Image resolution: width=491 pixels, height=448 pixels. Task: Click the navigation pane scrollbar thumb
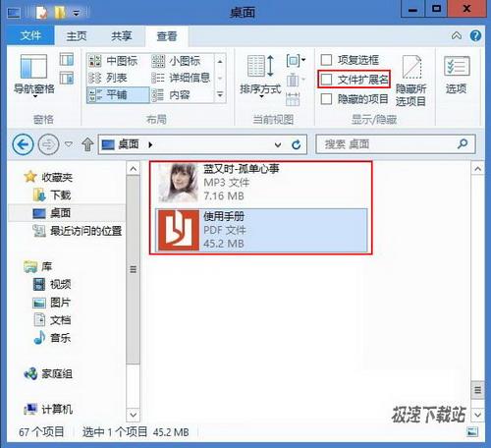(133, 269)
